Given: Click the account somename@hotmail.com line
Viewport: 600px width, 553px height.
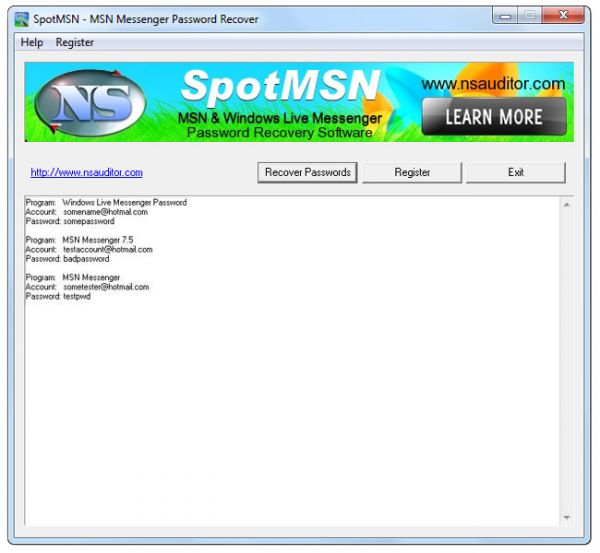Looking at the screenshot, I should 87,212.
